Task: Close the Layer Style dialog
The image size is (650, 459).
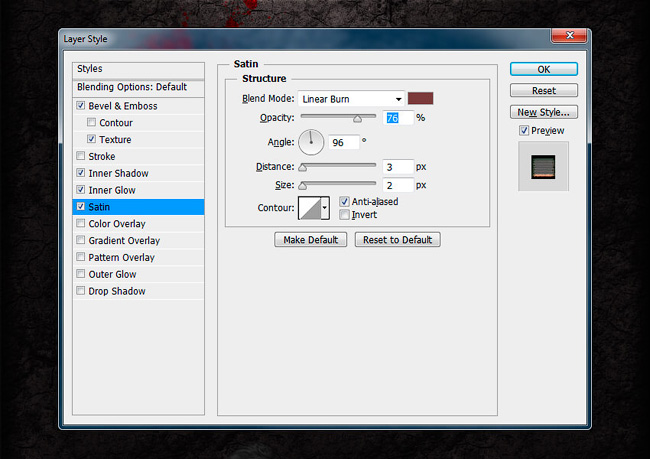Action: [569, 36]
